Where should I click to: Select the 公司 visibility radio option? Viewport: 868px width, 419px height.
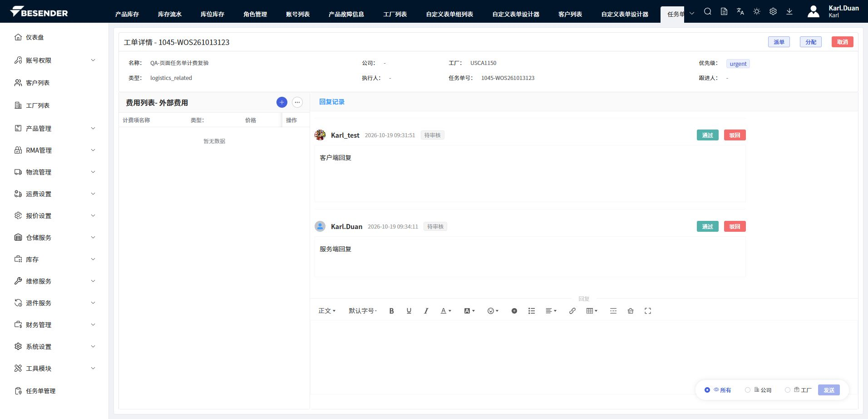click(758, 390)
